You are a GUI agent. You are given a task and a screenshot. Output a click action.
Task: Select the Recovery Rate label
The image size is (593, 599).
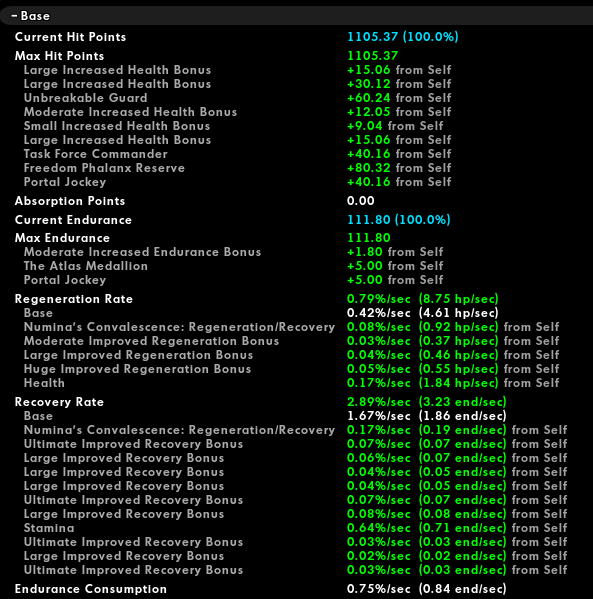coord(59,402)
